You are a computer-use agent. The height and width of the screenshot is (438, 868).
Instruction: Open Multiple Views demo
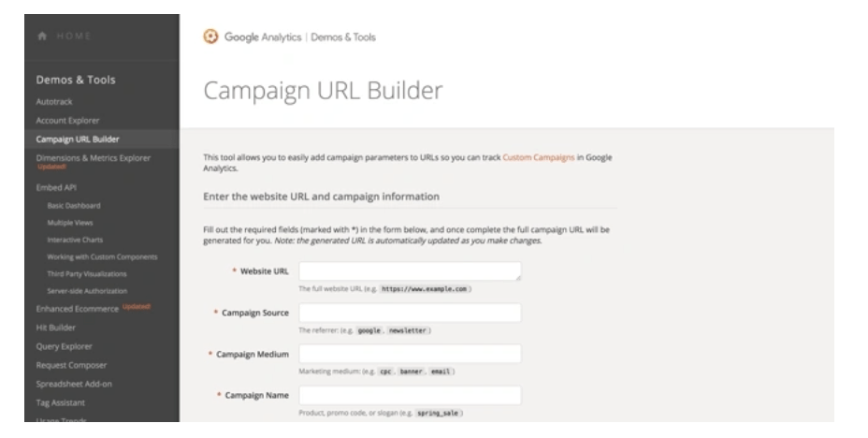[70, 223]
